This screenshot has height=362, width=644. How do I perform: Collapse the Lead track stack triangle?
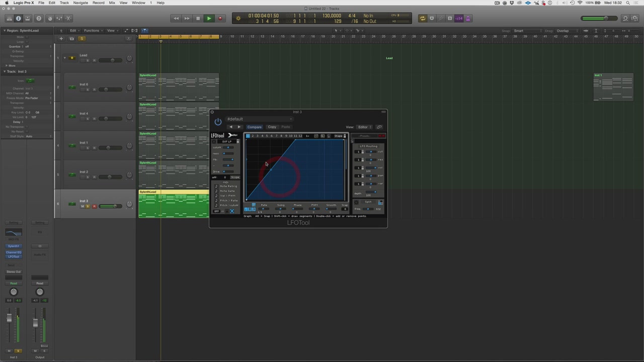[64, 58]
